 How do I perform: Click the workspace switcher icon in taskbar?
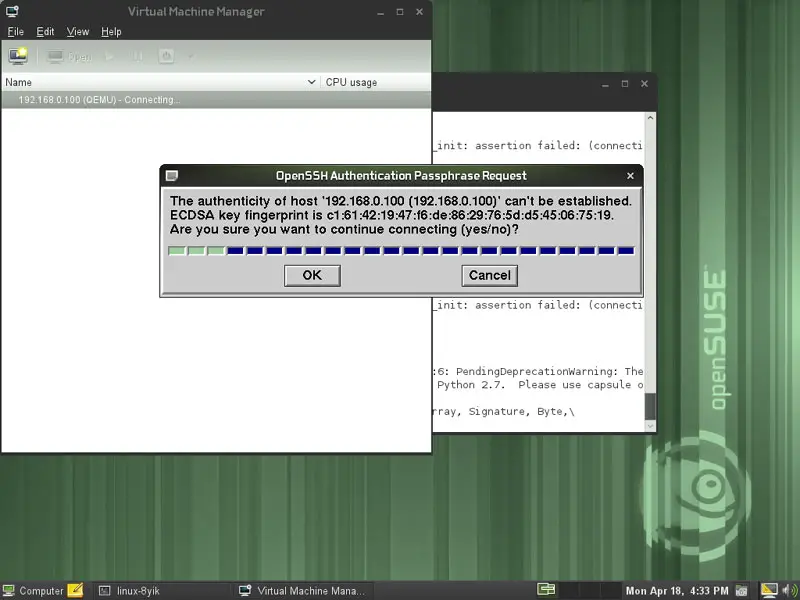[546, 590]
